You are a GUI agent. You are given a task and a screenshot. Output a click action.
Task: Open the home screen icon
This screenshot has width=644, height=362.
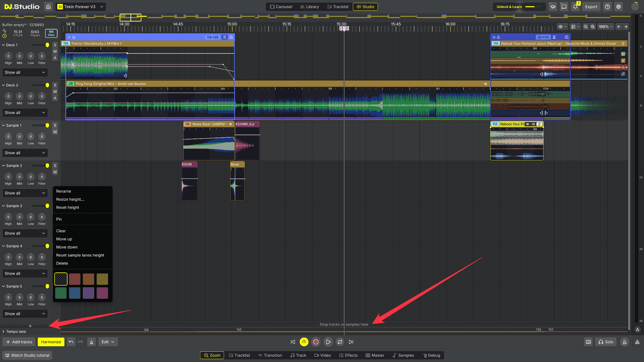[48, 7]
